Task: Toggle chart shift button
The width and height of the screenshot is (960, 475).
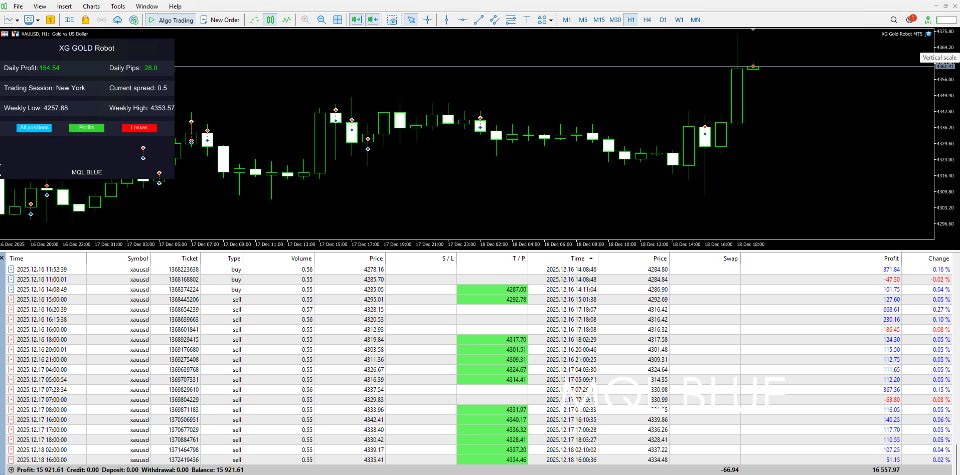Action: pos(372,19)
